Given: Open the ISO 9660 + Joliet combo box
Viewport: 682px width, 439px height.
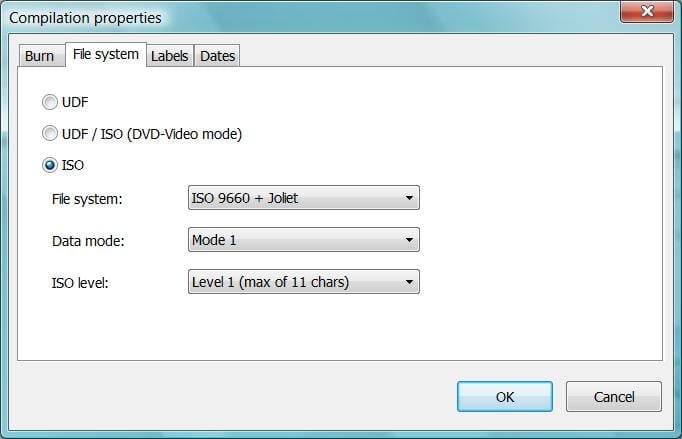Looking at the screenshot, I should coord(304,198).
